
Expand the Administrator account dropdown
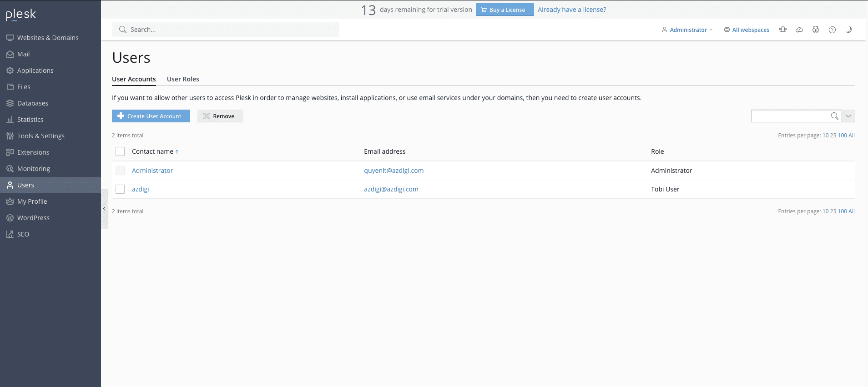[688, 30]
